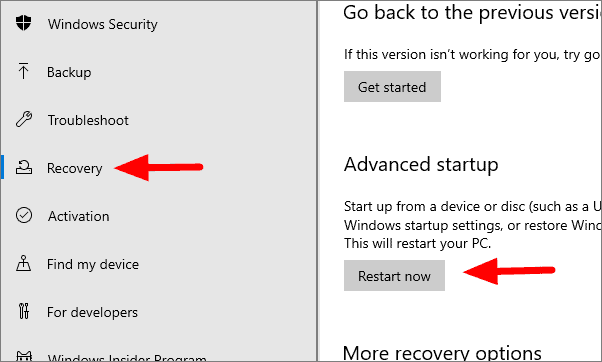This screenshot has width=602, height=362.
Task: Click the Windows Insider Program icon
Action: [x=23, y=356]
